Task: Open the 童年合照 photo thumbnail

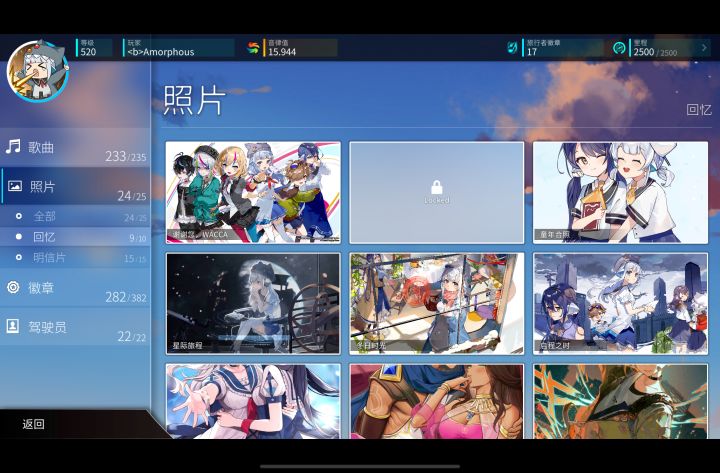Action: pos(620,192)
